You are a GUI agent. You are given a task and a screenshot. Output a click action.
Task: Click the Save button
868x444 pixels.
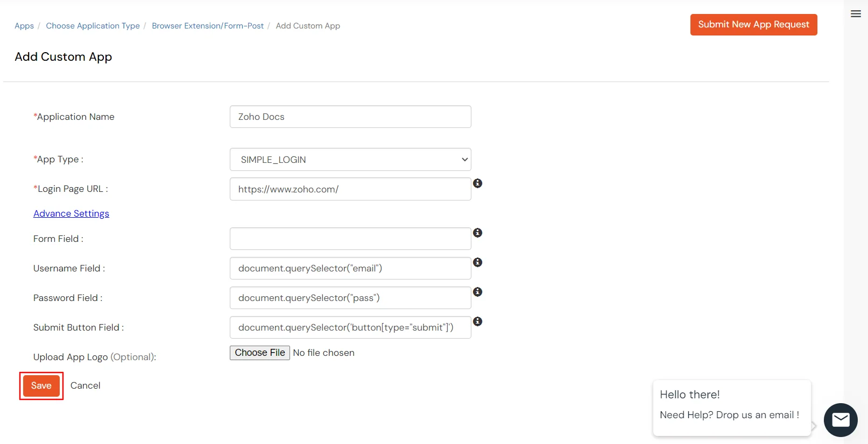(x=41, y=386)
